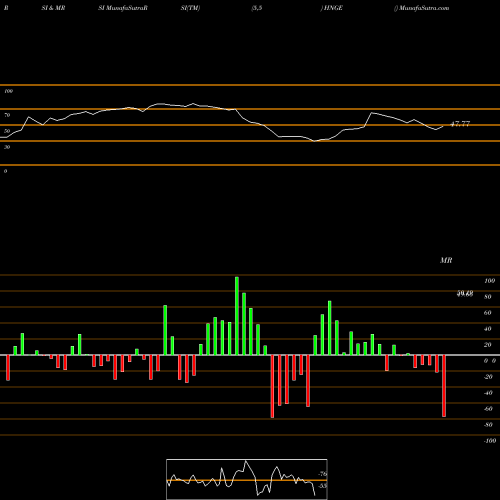Click the deepest red bar mid-chart
Image resolution: width=500 pixels, height=500 pixels.
[272, 386]
